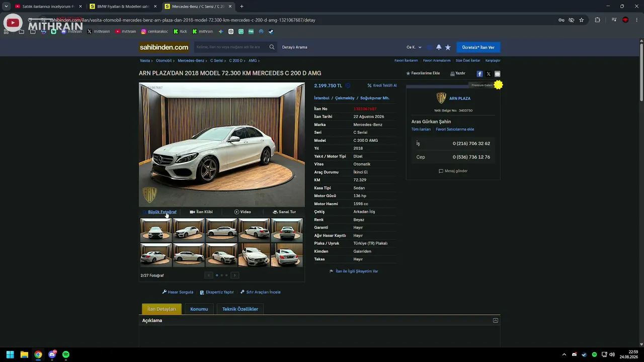Open the Steam bookmark icon
This screenshot has width=644, height=362.
tap(271, 32)
